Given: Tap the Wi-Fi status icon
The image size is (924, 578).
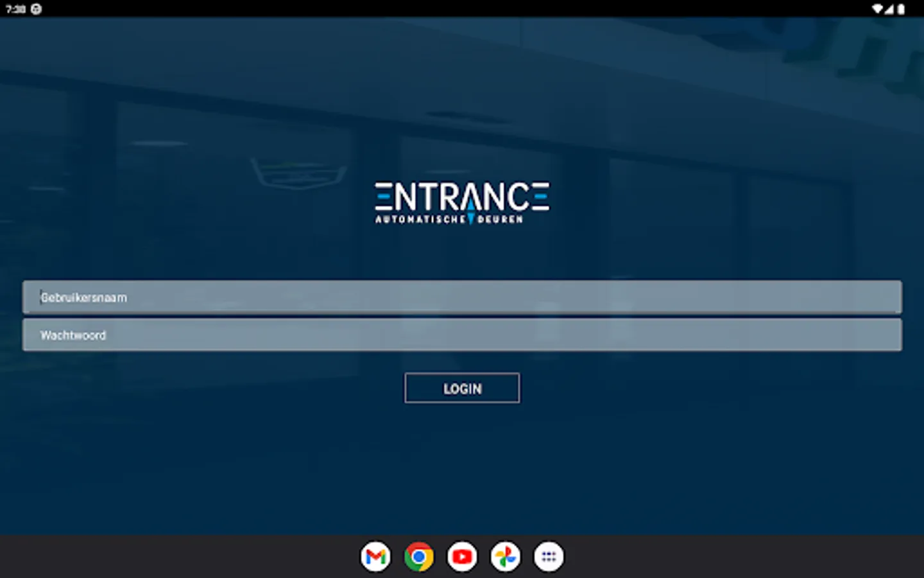Looking at the screenshot, I should (x=877, y=9).
